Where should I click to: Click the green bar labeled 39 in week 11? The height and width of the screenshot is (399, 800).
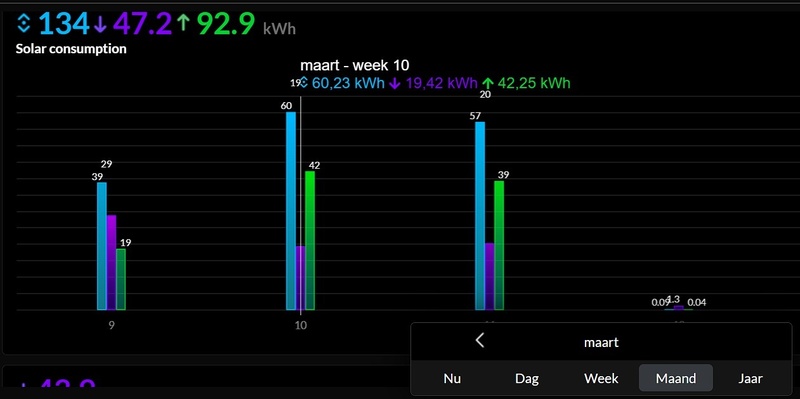[x=499, y=245]
